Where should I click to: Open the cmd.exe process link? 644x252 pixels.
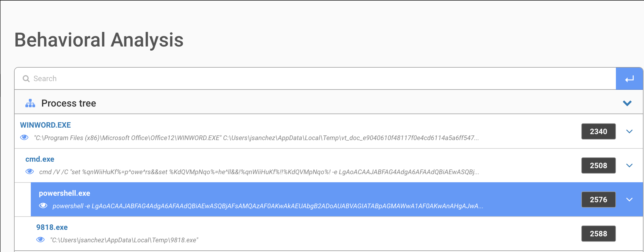tap(40, 159)
